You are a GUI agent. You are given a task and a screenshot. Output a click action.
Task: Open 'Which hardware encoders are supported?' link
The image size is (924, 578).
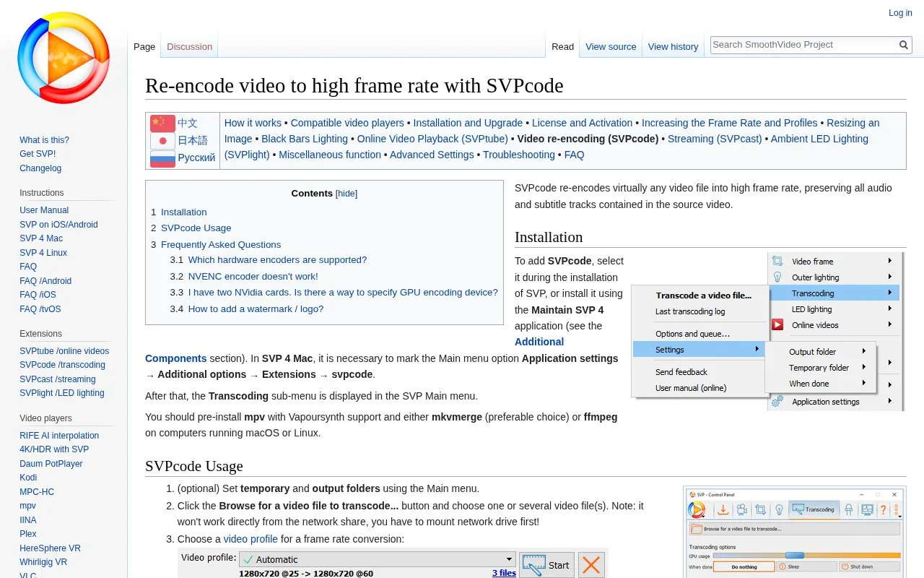click(277, 260)
